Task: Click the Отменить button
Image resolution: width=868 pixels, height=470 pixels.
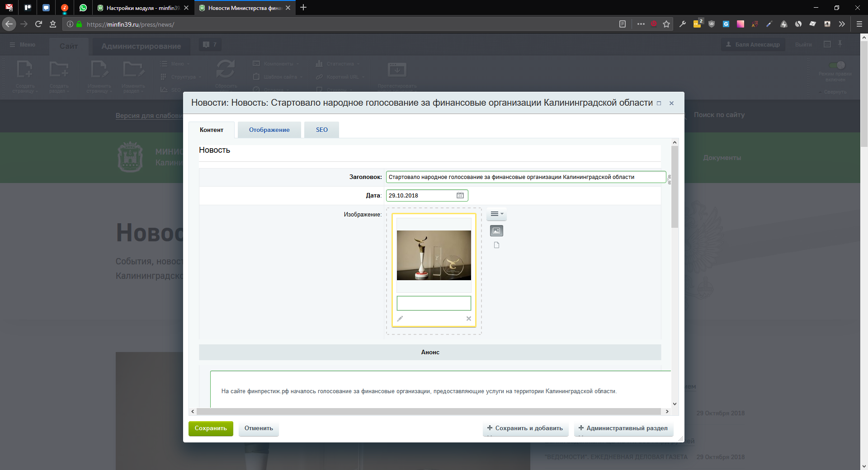Action: coord(259,428)
